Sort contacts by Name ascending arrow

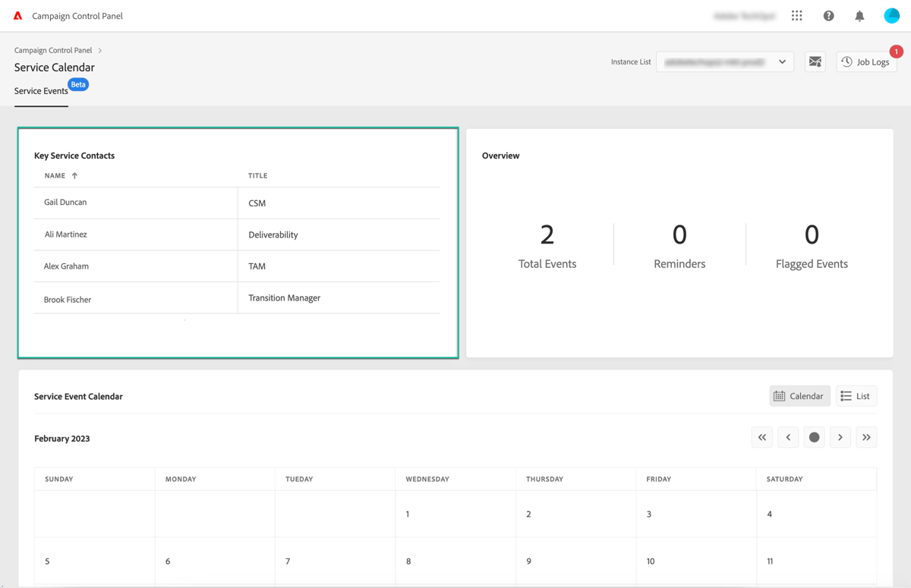74,175
